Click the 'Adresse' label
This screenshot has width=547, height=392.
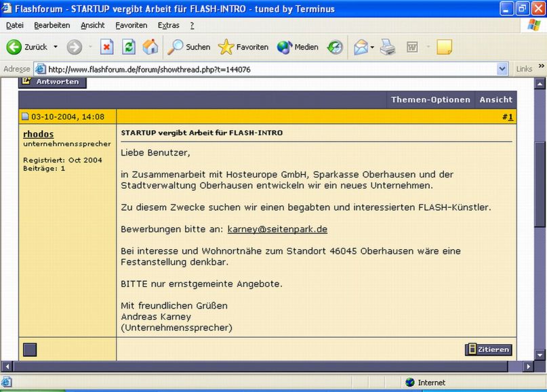(17, 69)
